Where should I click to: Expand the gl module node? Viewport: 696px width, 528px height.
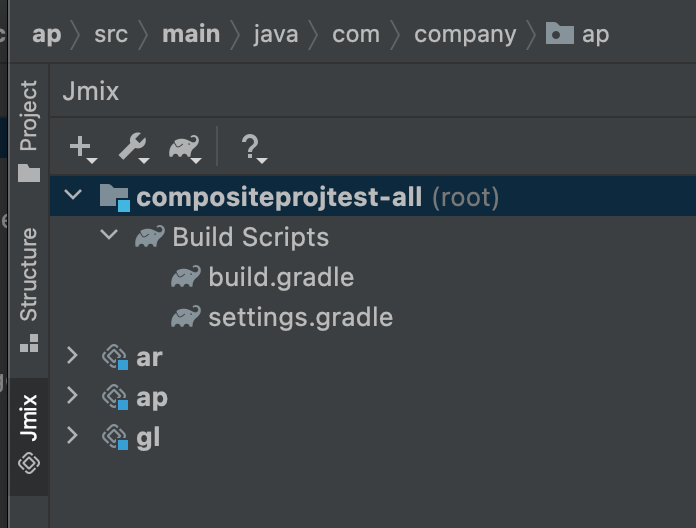[x=72, y=435]
